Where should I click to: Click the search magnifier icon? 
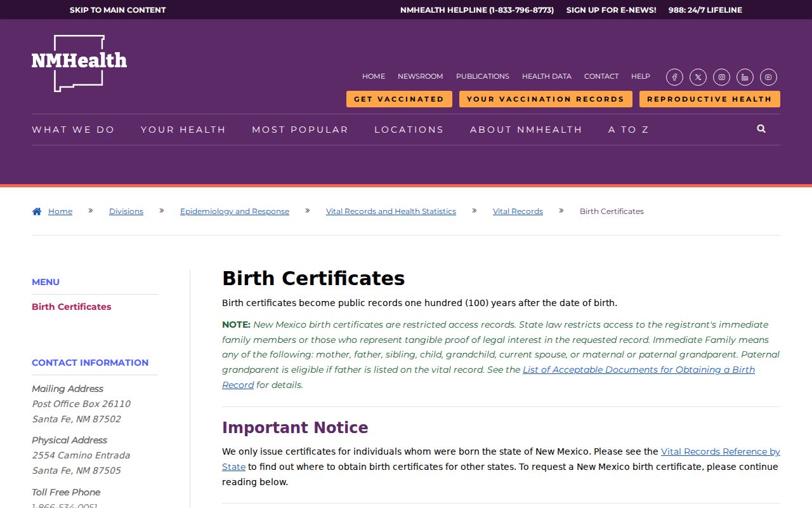click(x=761, y=129)
